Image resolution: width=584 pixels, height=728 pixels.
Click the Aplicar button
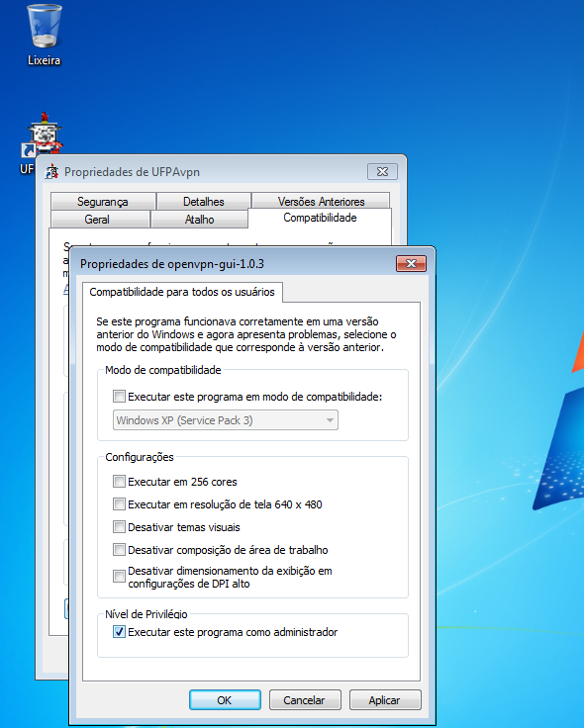click(x=385, y=700)
